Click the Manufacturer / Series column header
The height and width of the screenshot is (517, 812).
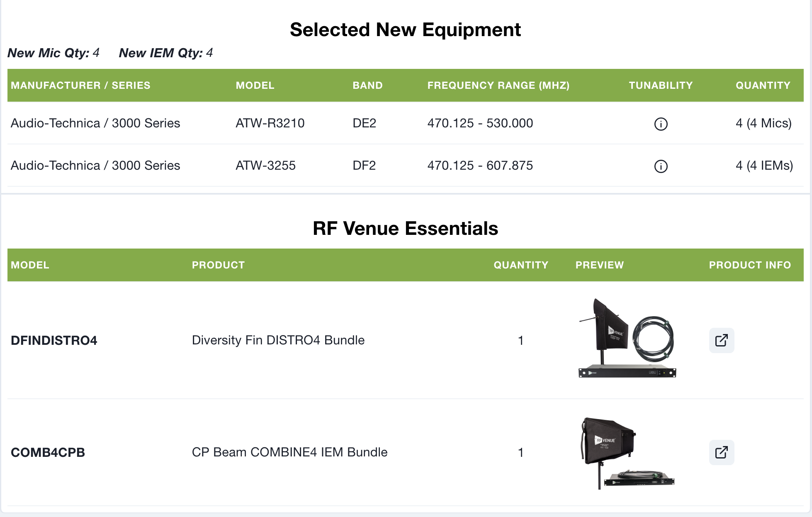[x=80, y=85]
